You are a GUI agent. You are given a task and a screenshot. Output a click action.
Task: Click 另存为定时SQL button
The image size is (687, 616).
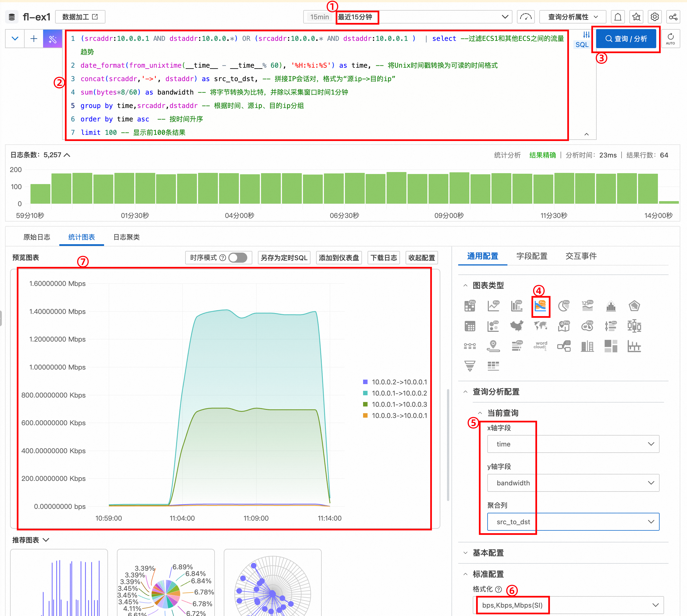(284, 258)
